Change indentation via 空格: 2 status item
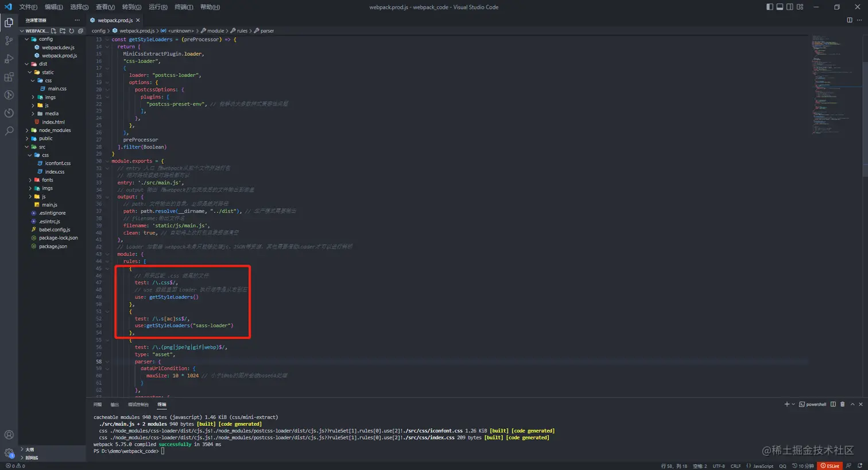 tap(700, 466)
